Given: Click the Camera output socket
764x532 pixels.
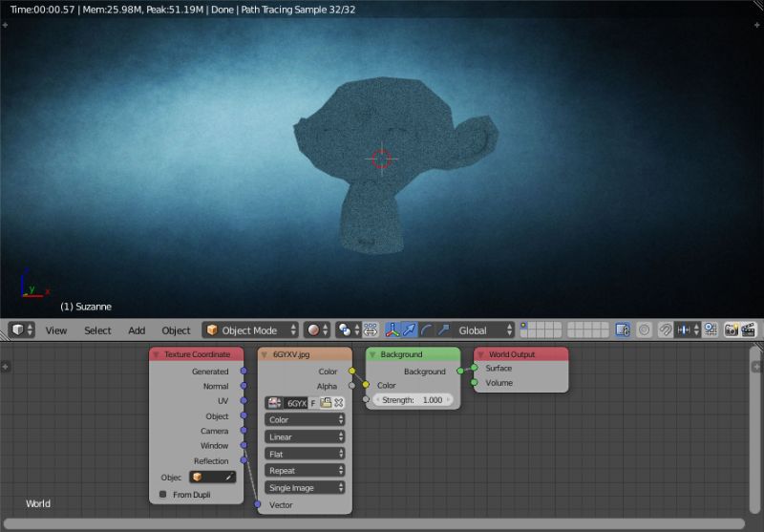Looking at the screenshot, I should tap(244, 430).
